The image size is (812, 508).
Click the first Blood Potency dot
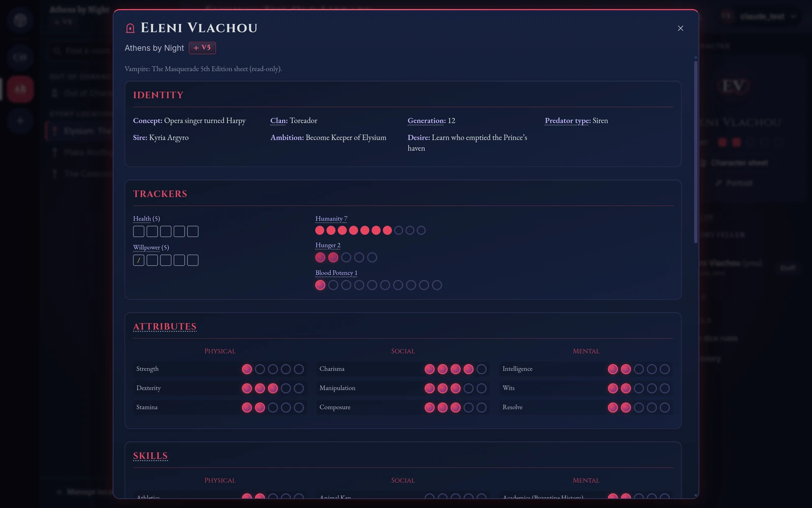click(320, 285)
